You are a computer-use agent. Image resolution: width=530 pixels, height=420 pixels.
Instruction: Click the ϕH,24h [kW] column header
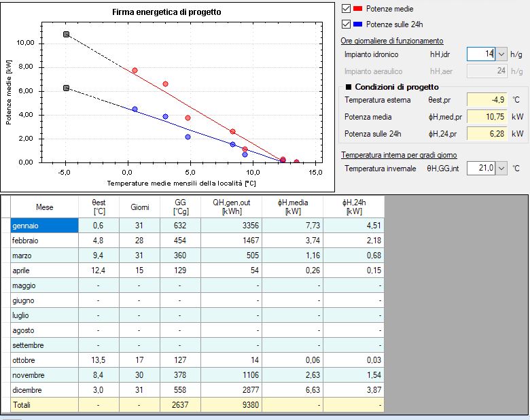click(353, 207)
